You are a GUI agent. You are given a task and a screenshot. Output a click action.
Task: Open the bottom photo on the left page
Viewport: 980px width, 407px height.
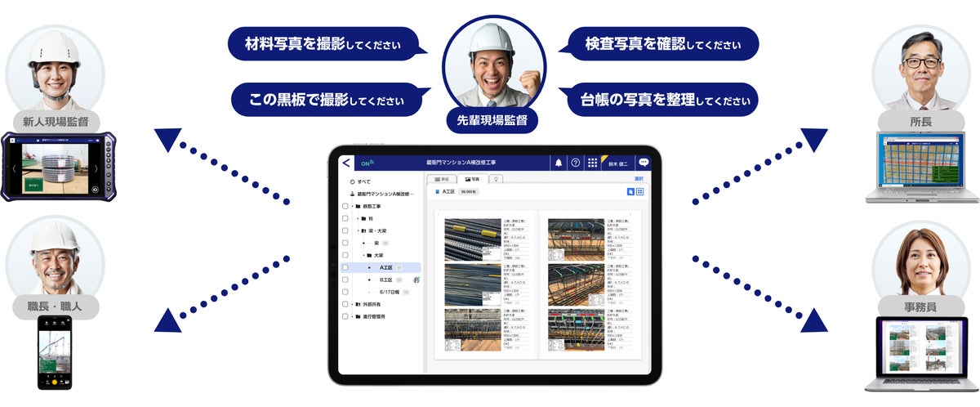point(473,329)
